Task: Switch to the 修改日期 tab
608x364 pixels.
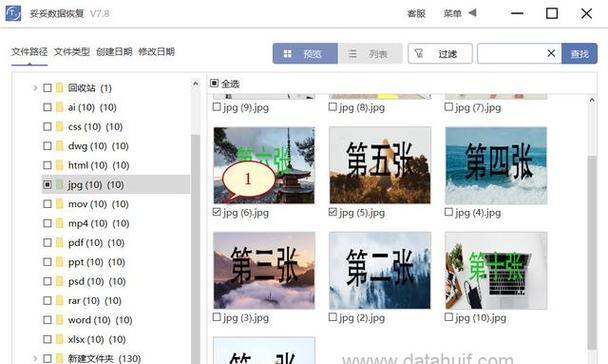Action: point(156,52)
